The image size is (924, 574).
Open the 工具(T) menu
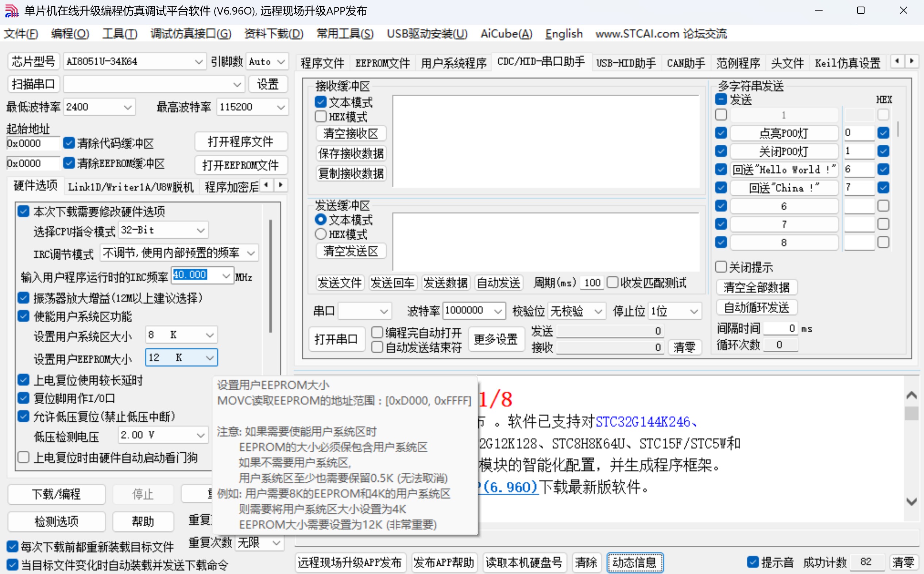[x=119, y=34]
